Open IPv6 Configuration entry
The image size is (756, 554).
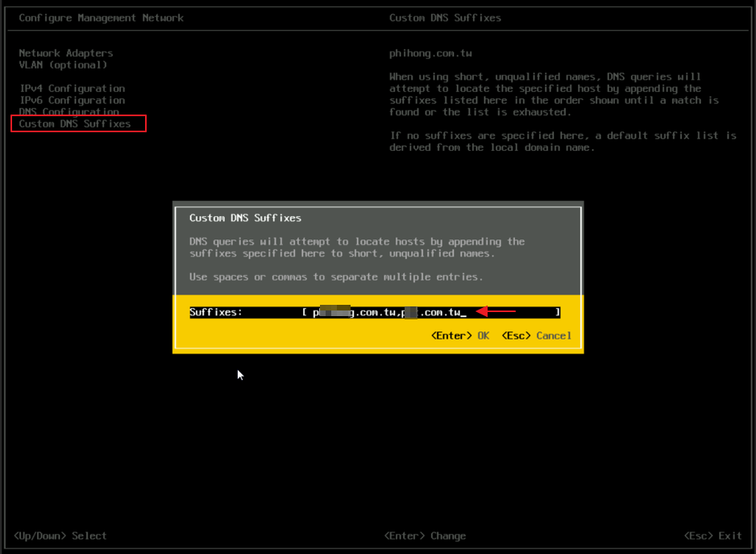tap(73, 100)
